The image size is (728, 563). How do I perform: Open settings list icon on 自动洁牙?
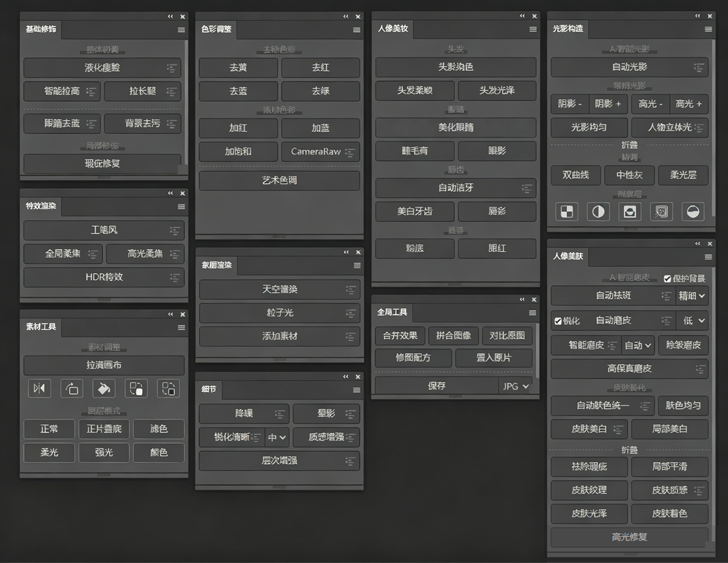click(527, 188)
